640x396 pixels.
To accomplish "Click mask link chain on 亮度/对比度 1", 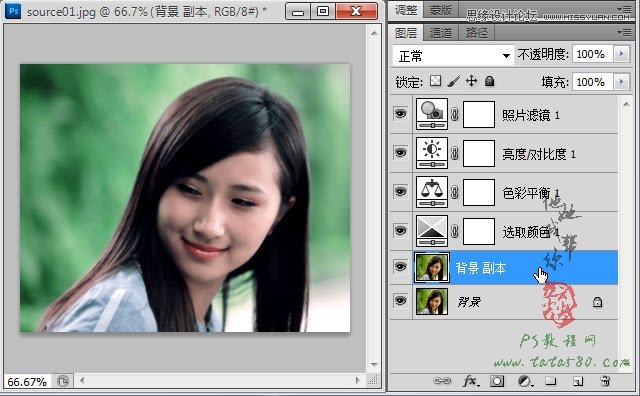I will [x=455, y=154].
